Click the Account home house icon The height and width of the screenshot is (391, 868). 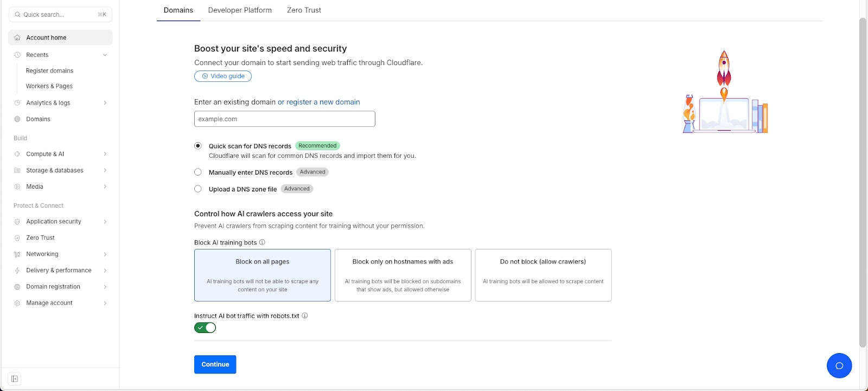point(17,38)
